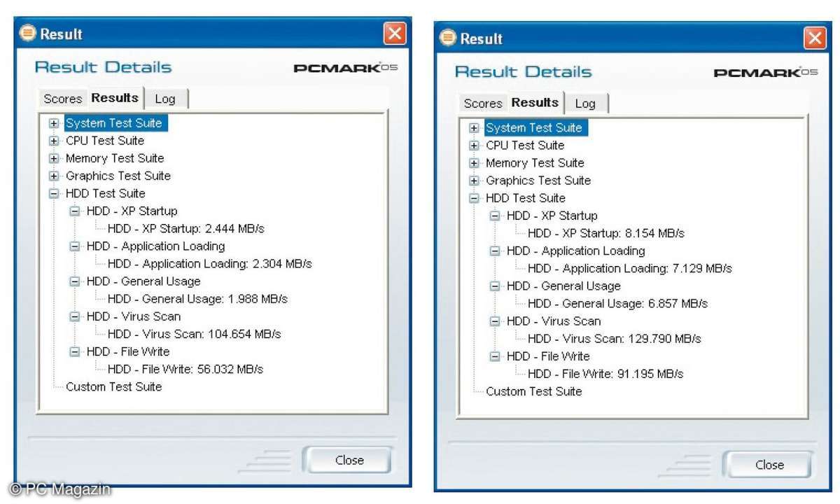Collapse HDD - Virus Scan node, left window
The height and width of the screenshot is (504, 840).
(75, 316)
